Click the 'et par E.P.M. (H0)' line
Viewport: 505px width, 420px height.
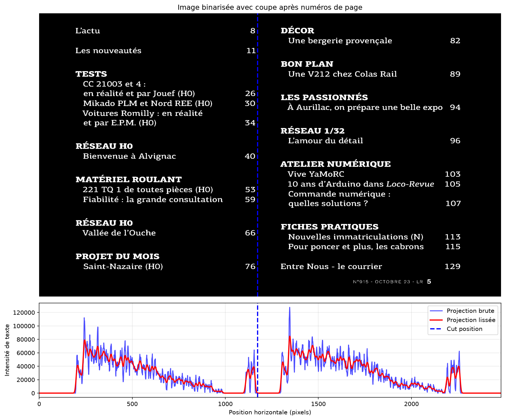[120, 123]
